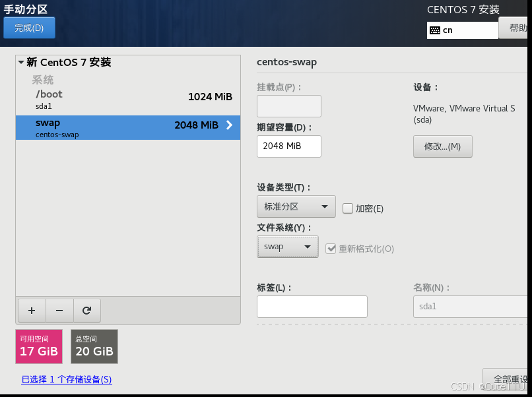Image resolution: width=532 pixels, height=397 pixels.
Task: Click the cn keyboard layout indicator
Action: tap(463, 30)
